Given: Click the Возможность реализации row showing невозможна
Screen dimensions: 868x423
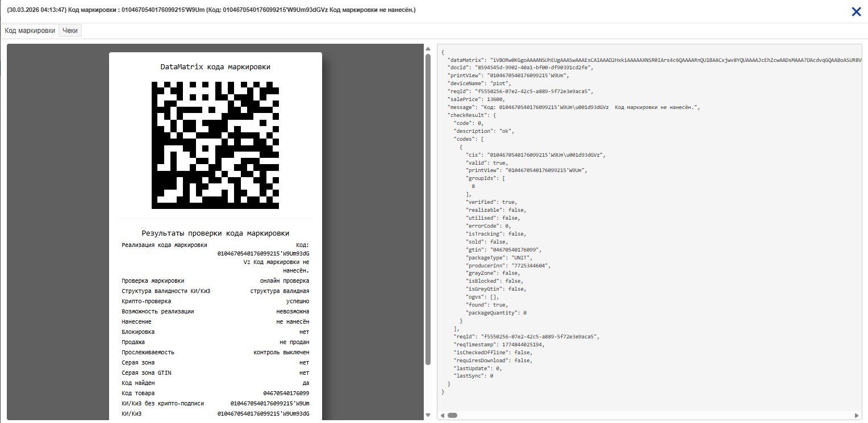Looking at the screenshot, I should (x=215, y=312).
